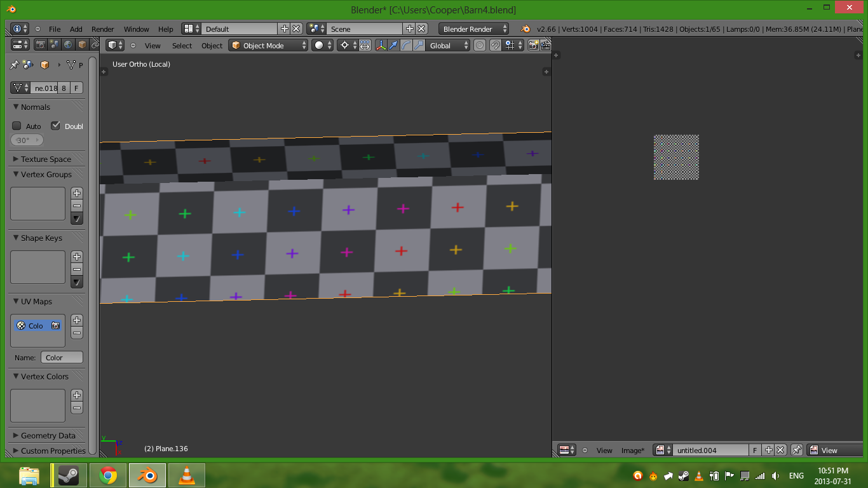Screen dimensions: 868x488
Task: Toggle the pin ID in properties panel
Action: 15,65
